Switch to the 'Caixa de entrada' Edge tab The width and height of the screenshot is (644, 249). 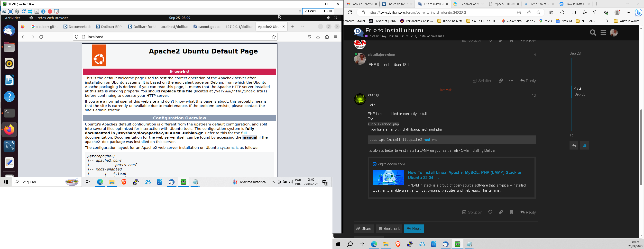click(x=361, y=4)
